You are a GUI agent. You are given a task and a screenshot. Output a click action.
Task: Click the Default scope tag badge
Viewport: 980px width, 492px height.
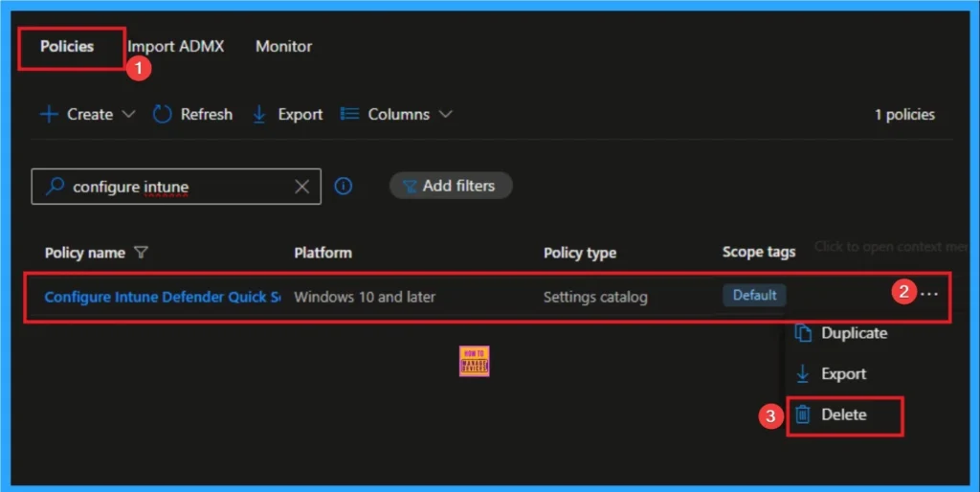point(754,295)
